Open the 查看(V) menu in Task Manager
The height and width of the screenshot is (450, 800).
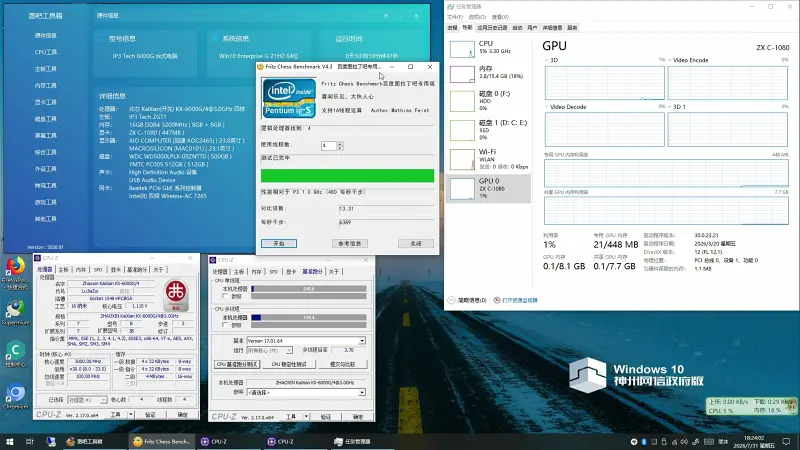click(500, 17)
